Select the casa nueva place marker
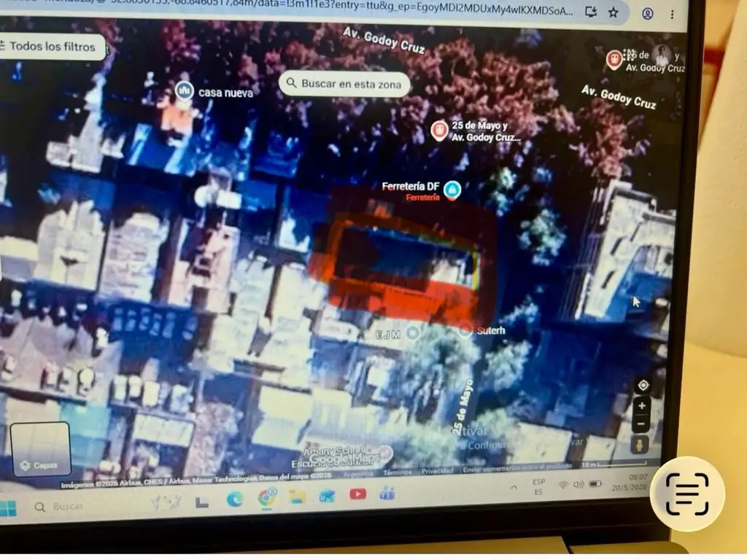 [x=185, y=90]
